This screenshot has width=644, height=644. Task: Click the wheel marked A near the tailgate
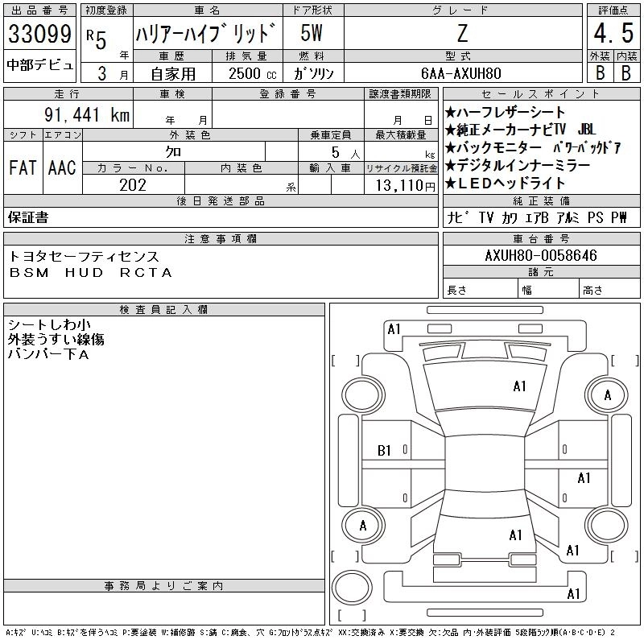(x=363, y=526)
